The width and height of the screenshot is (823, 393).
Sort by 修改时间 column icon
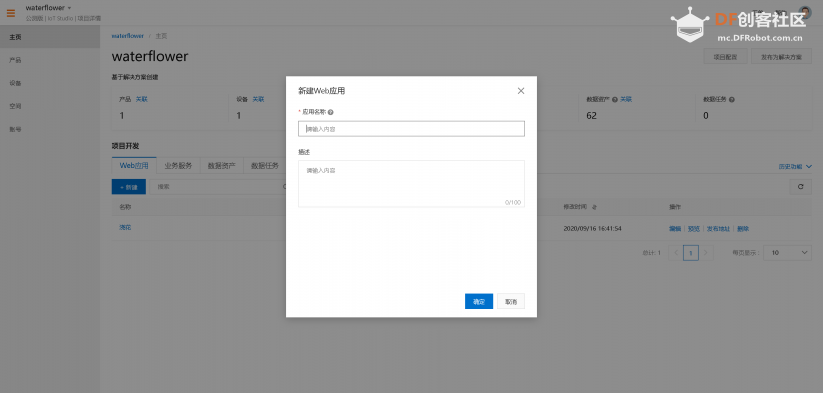click(594, 207)
